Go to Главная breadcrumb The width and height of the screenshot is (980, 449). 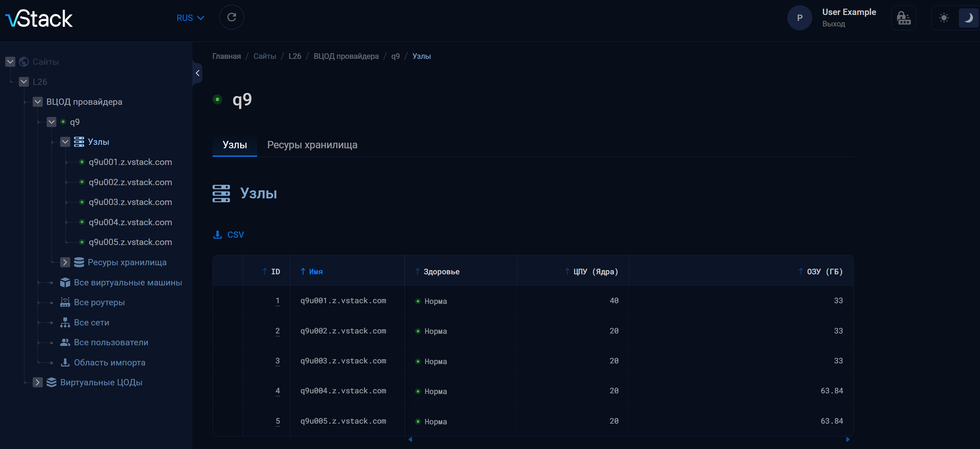pos(226,56)
